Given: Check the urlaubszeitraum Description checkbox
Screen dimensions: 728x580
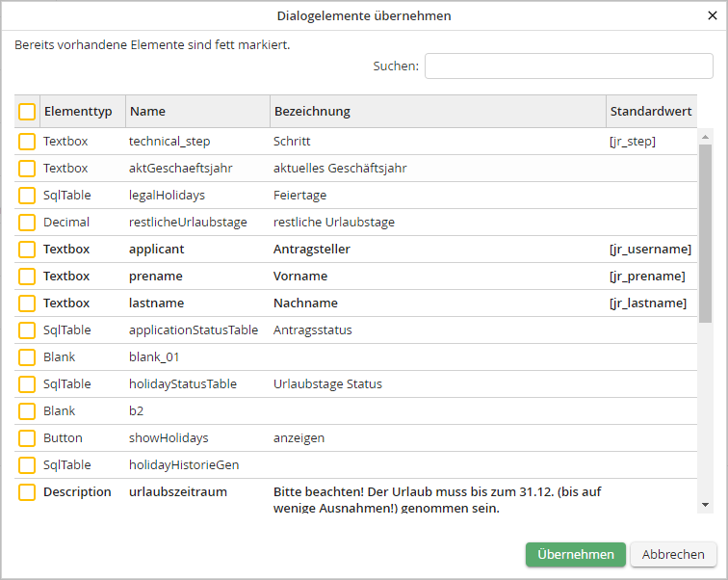Looking at the screenshot, I should pyautogui.click(x=27, y=492).
